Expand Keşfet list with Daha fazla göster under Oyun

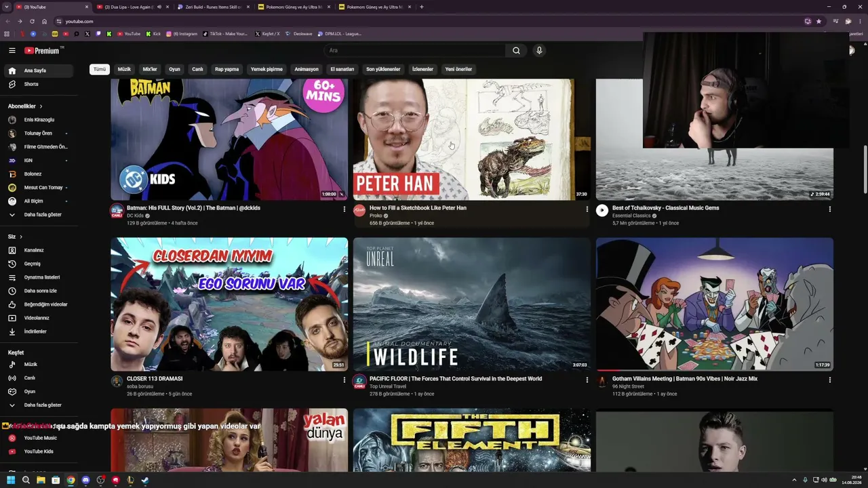click(x=39, y=405)
